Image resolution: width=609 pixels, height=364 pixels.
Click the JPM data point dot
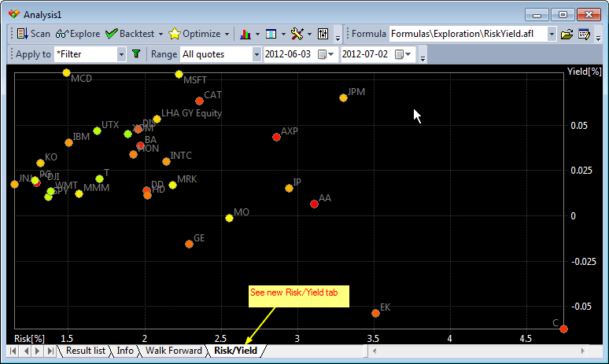pos(343,97)
